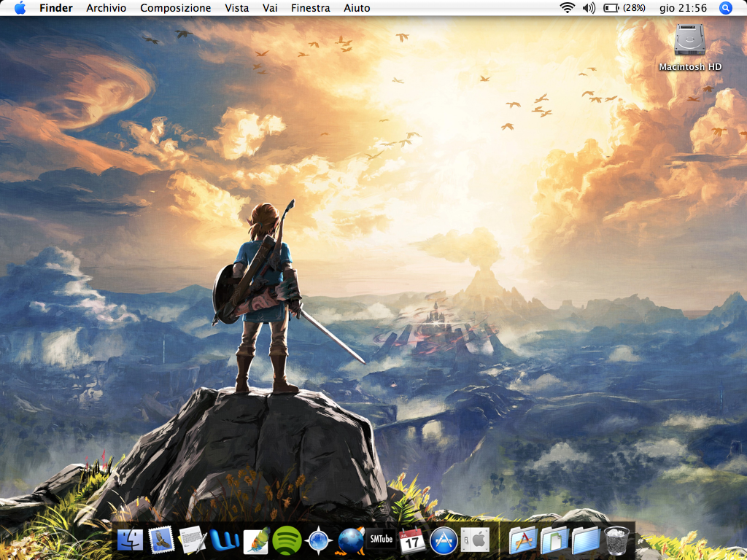Launch Microsoft Word from the Dock
Screen dimensions: 747x560
pyautogui.click(x=224, y=540)
